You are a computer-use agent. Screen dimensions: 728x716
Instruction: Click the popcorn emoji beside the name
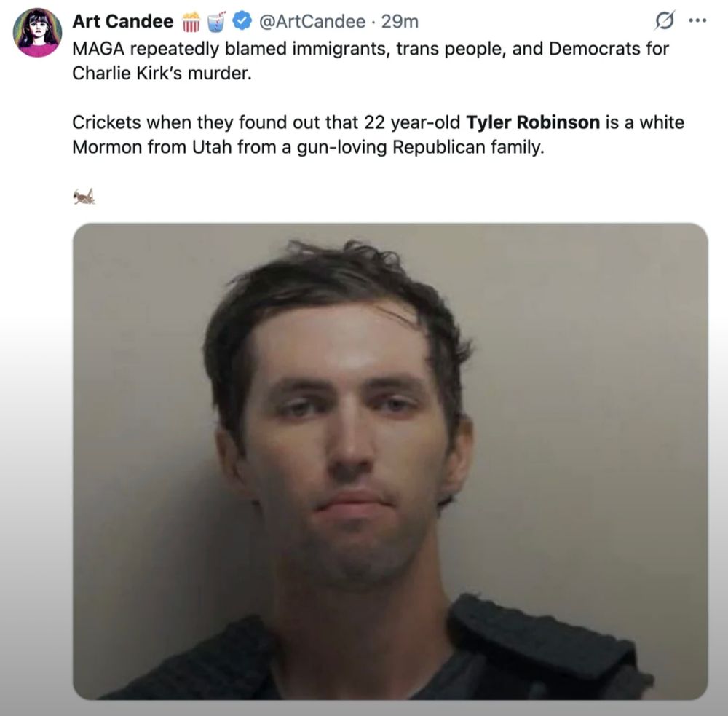(191, 21)
